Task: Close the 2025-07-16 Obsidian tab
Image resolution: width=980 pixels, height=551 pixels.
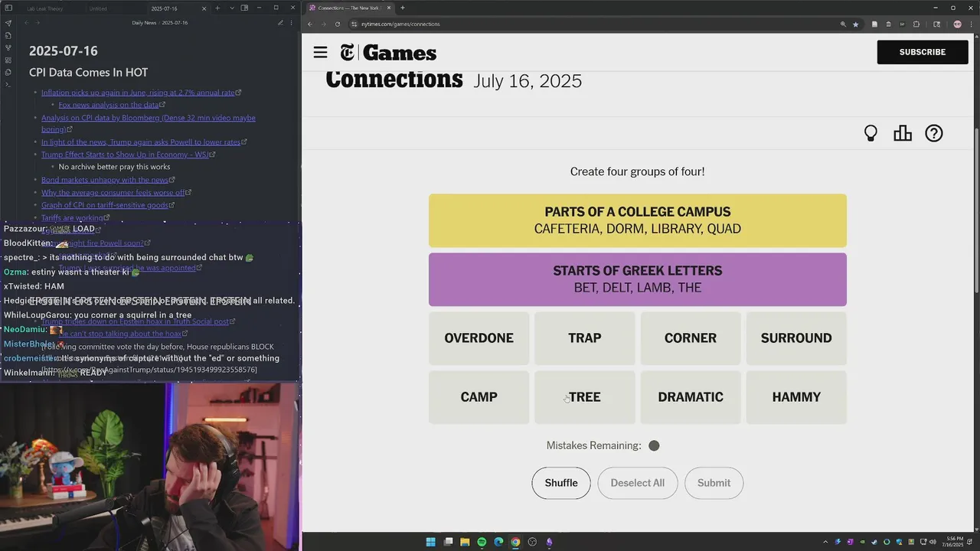Action: (204, 8)
